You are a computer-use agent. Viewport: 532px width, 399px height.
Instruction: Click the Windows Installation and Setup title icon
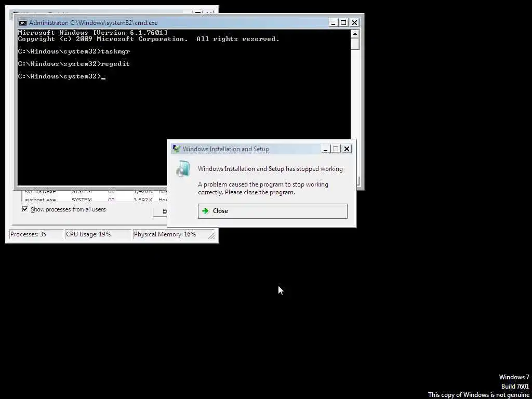(x=176, y=149)
